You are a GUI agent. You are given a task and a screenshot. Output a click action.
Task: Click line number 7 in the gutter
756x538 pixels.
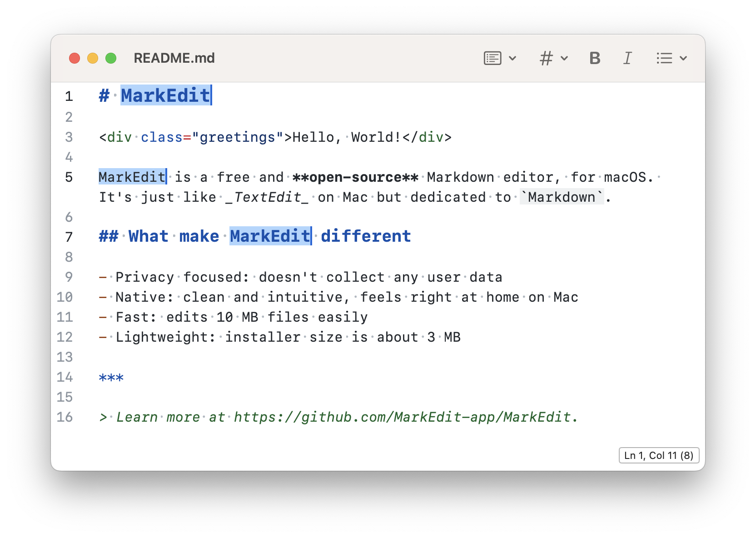pos(69,237)
